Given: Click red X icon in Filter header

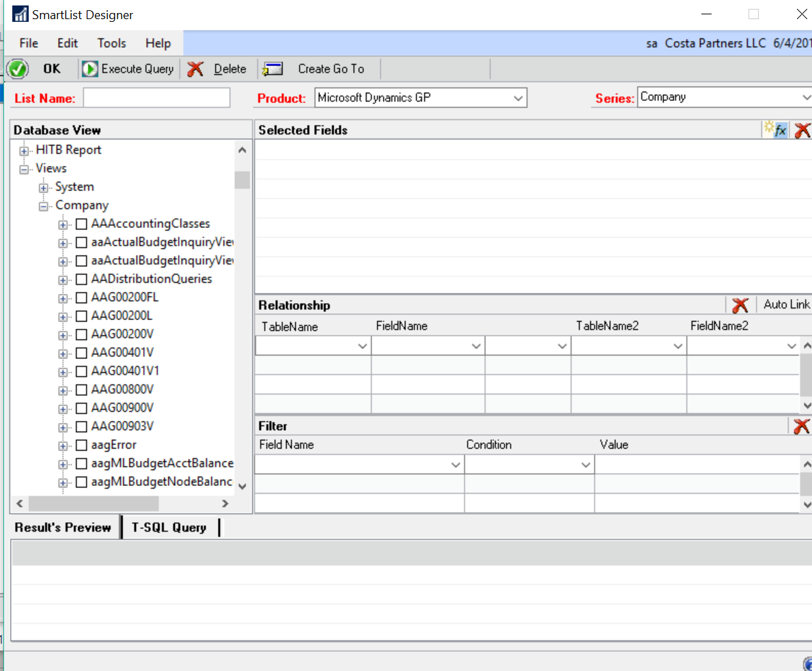Looking at the screenshot, I should point(801,426).
